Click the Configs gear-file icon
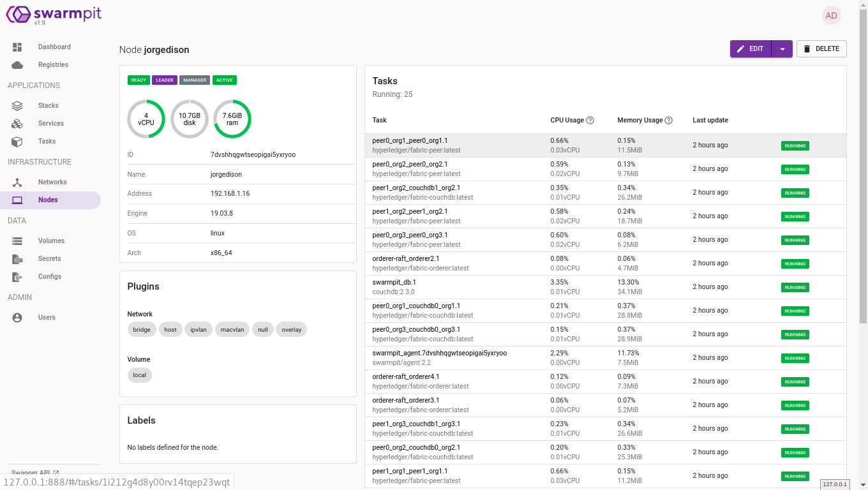Screen dimensions: 868x490 (x=17, y=277)
